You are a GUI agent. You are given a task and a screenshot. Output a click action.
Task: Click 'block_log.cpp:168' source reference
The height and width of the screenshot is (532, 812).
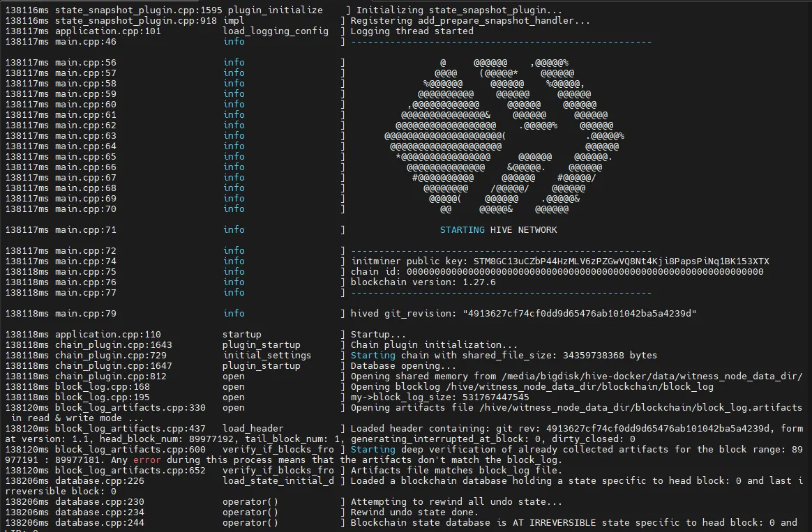pos(102,386)
